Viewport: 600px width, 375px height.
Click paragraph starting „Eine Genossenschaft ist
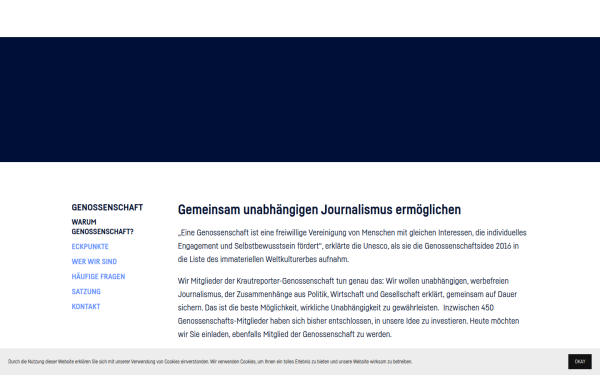[x=352, y=246]
